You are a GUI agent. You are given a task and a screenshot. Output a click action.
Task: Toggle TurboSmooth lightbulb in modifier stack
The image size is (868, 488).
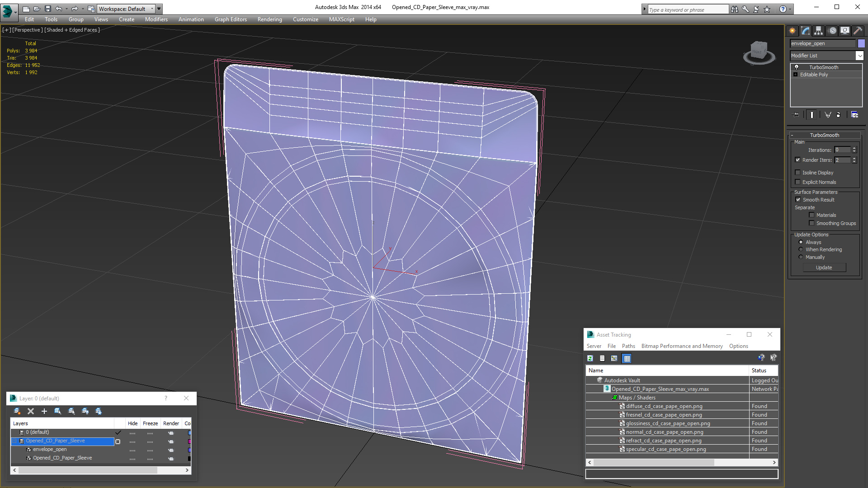coord(797,67)
